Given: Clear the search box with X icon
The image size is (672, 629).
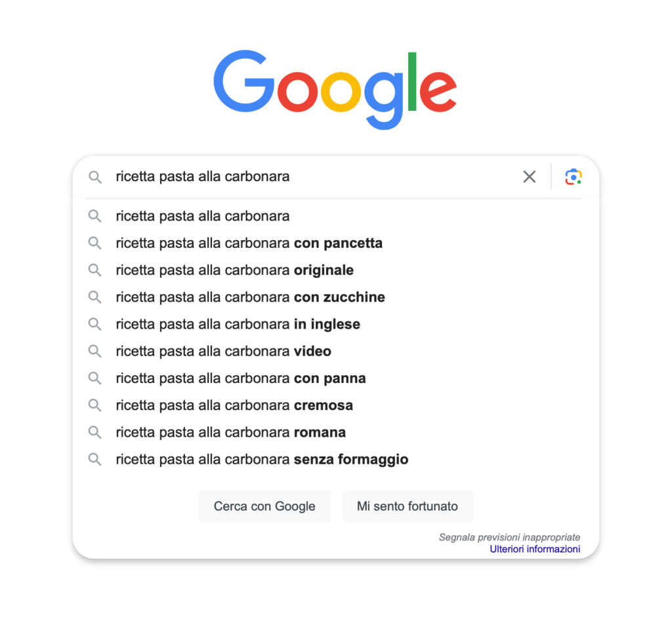Looking at the screenshot, I should pyautogui.click(x=529, y=176).
